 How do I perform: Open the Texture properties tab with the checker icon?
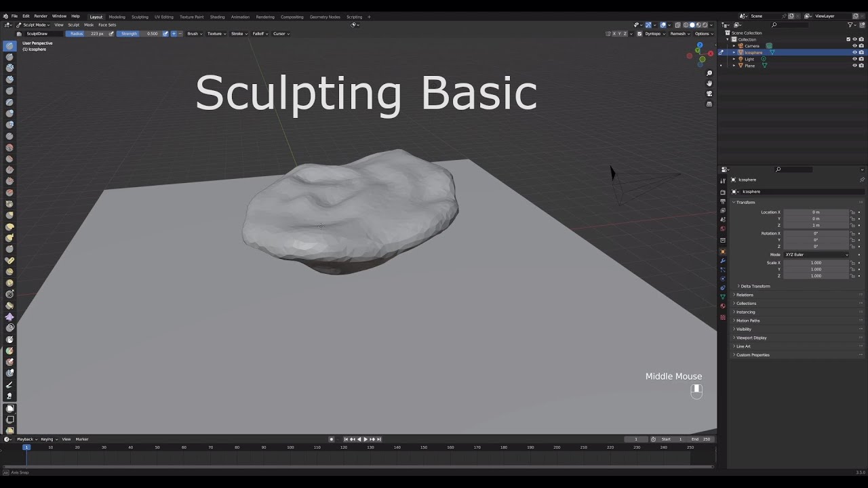click(x=723, y=317)
